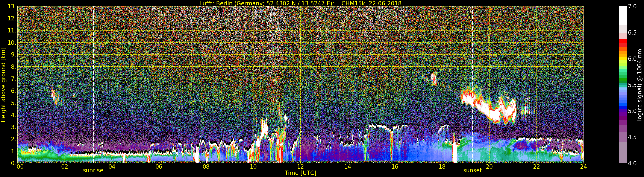Click the height axis tick "9."

click(14, 55)
